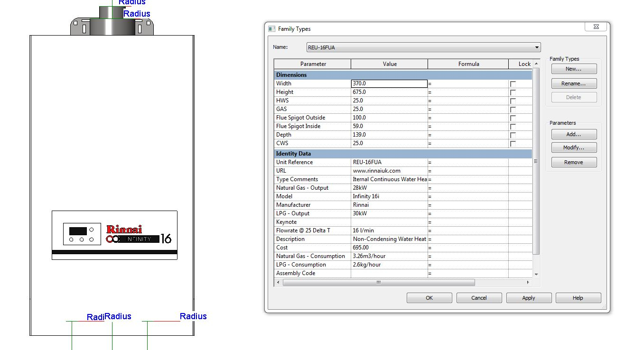Click the Parameter column header
Image resolution: width=644 pixels, height=350 pixels.
pyautogui.click(x=313, y=64)
